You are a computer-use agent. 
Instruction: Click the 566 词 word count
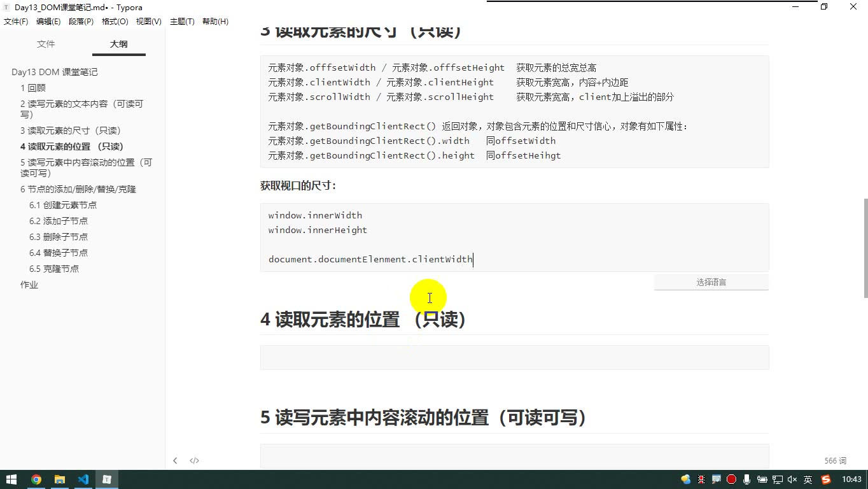(836, 460)
